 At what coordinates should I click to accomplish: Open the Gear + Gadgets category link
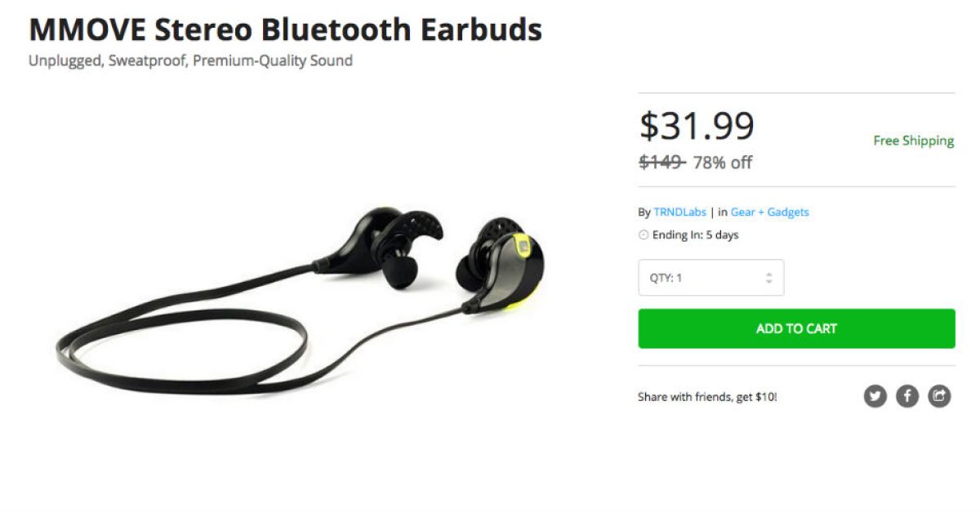(769, 212)
